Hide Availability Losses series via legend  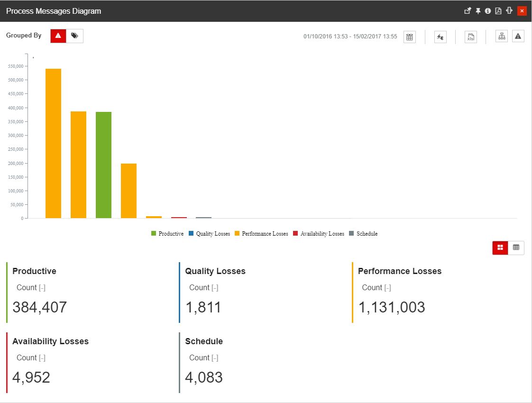tap(318, 234)
